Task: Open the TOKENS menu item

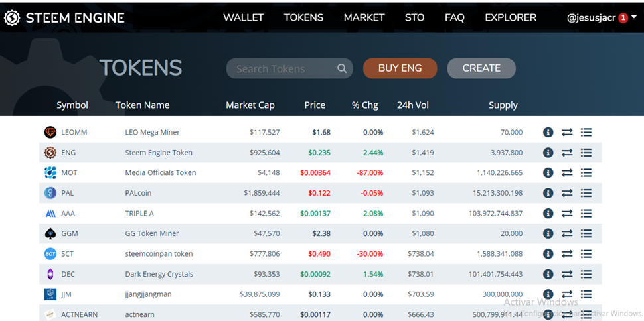Action: coord(303,18)
